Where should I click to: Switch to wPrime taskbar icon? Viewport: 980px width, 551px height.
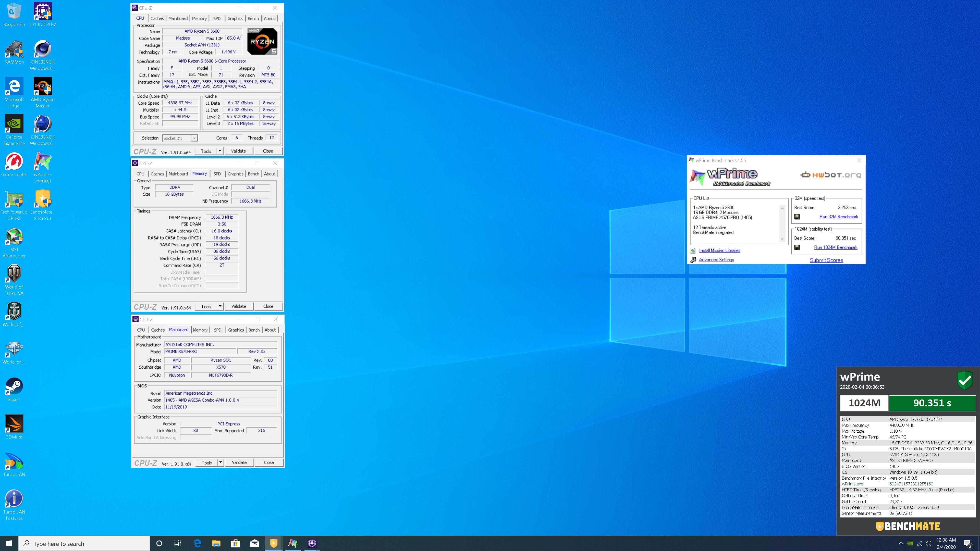293,543
